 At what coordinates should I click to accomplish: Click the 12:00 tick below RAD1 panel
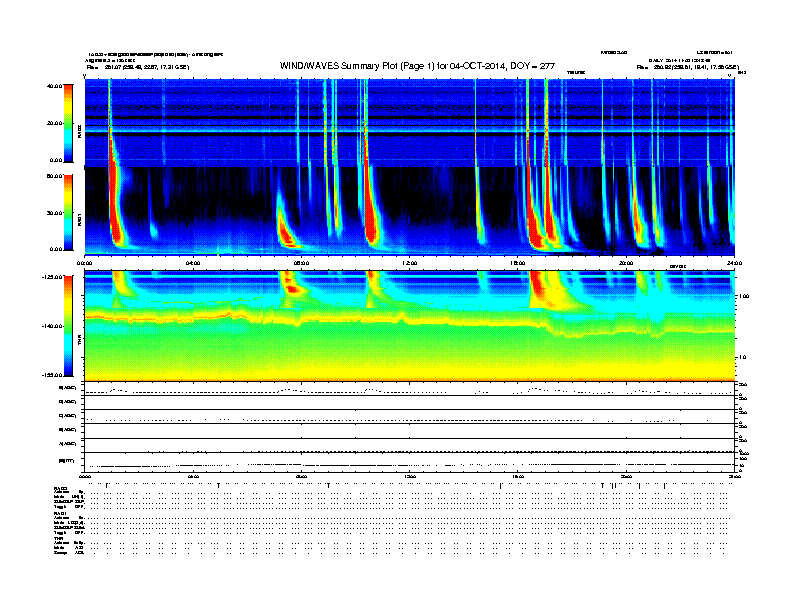coord(410,263)
